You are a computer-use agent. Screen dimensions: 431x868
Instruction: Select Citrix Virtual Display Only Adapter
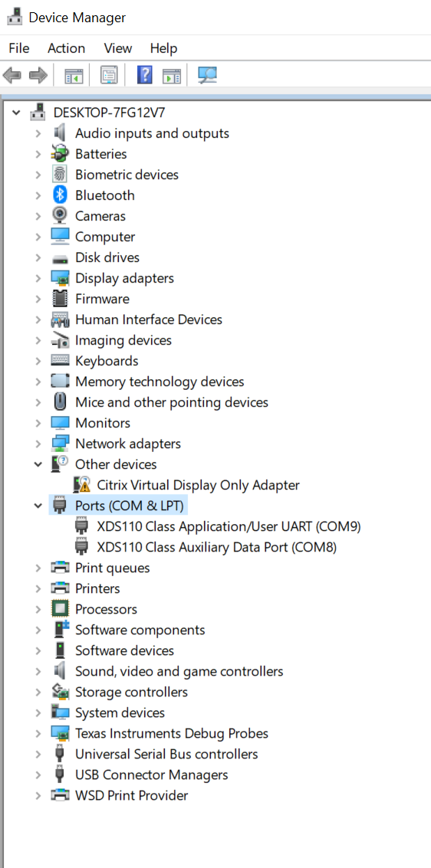[199, 485]
